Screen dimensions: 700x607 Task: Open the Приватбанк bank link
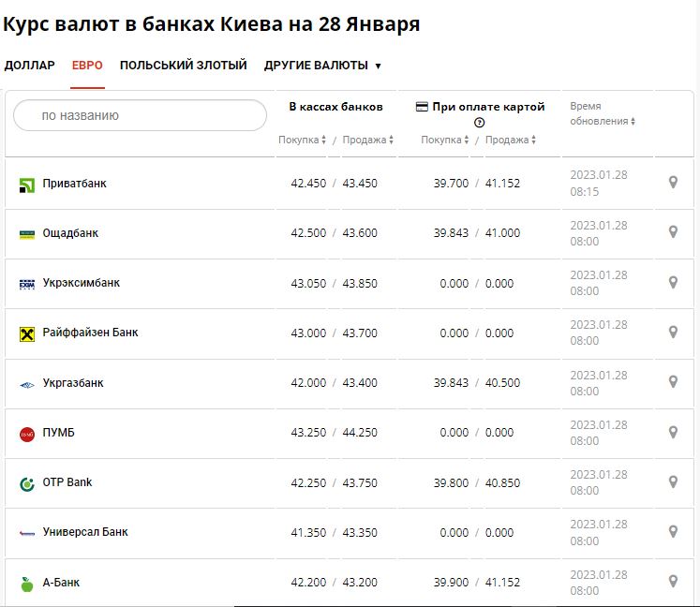tap(75, 184)
